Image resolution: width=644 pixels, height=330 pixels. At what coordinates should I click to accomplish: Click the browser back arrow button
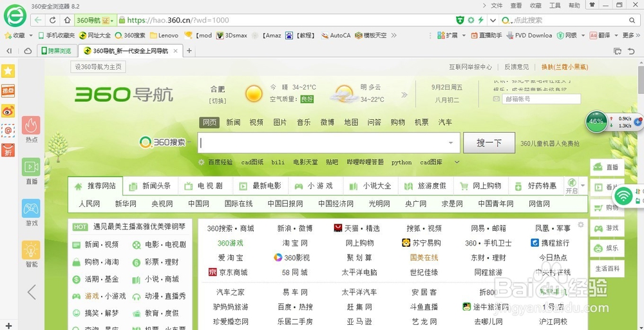tap(38, 20)
